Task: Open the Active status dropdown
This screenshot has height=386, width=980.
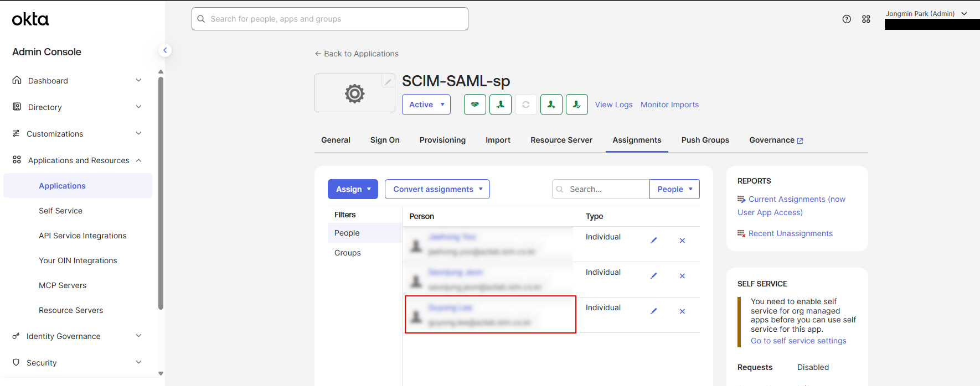Action: pyautogui.click(x=426, y=105)
